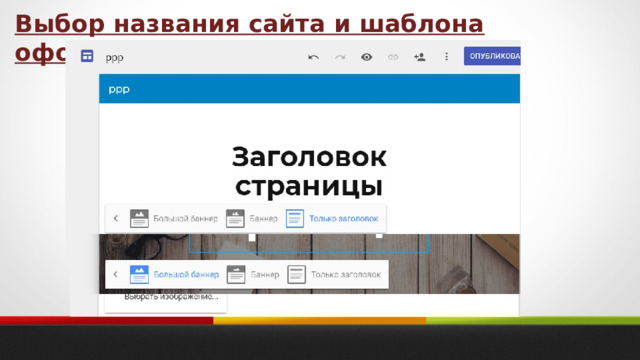Image resolution: width=640 pixels, height=360 pixels.
Task: Open preview with the eye icon
Action: [x=367, y=57]
